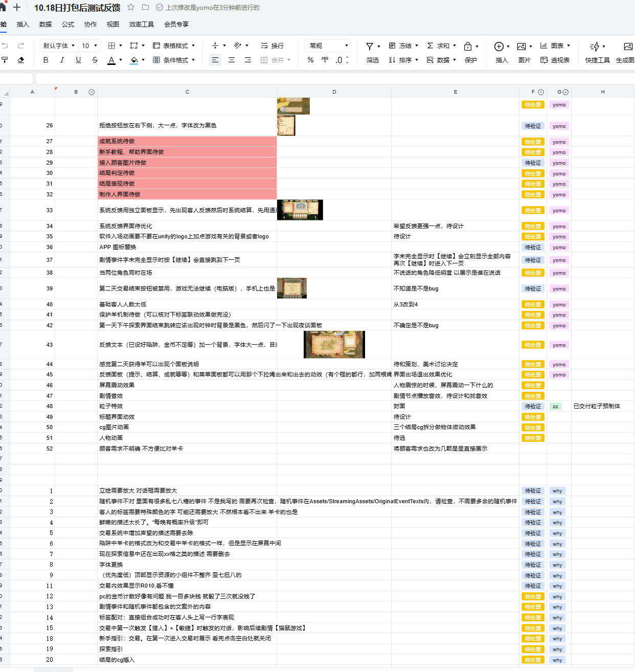The height and width of the screenshot is (672, 635).
Task: Select the format painter tool
Action: [x=5, y=60]
